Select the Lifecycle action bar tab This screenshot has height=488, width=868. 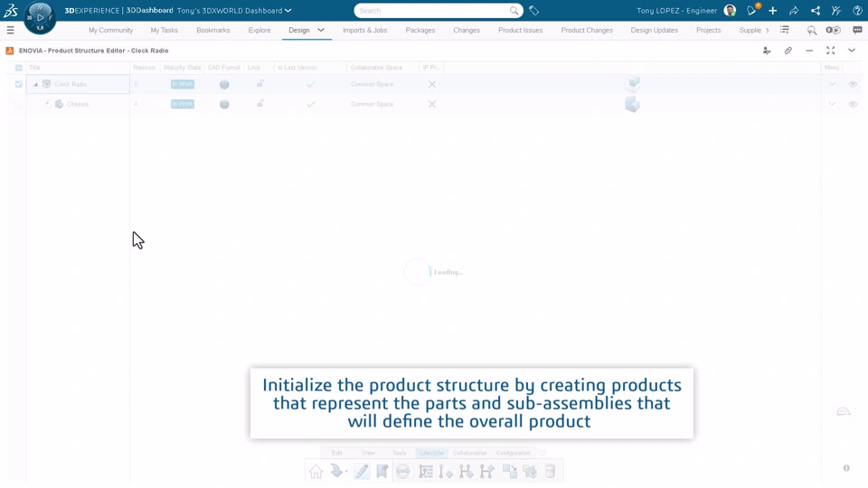(x=432, y=453)
